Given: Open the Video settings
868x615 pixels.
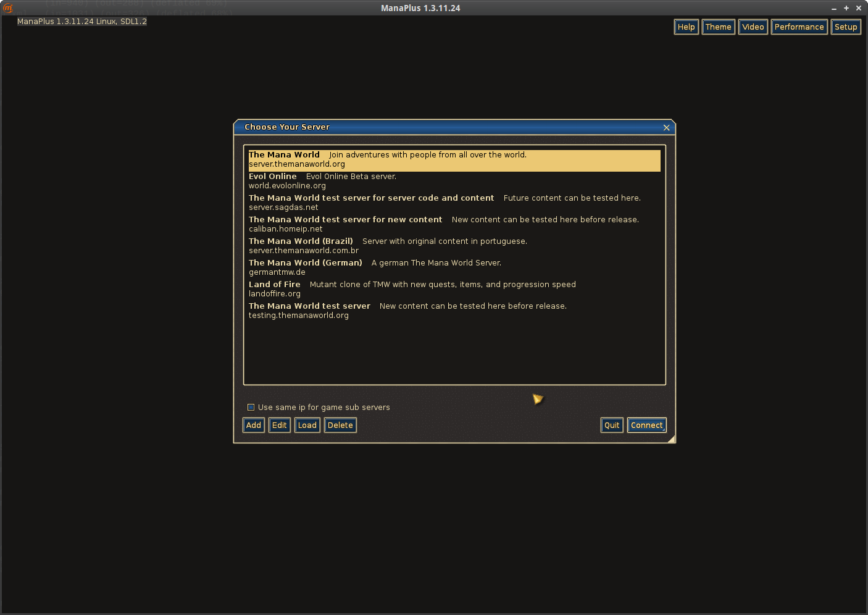Looking at the screenshot, I should pos(753,27).
